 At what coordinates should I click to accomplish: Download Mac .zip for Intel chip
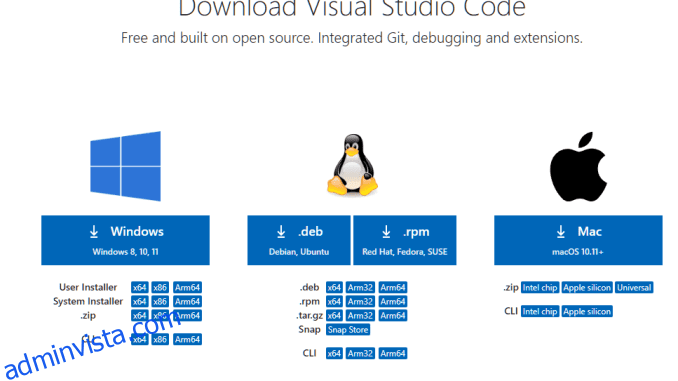pyautogui.click(x=540, y=288)
